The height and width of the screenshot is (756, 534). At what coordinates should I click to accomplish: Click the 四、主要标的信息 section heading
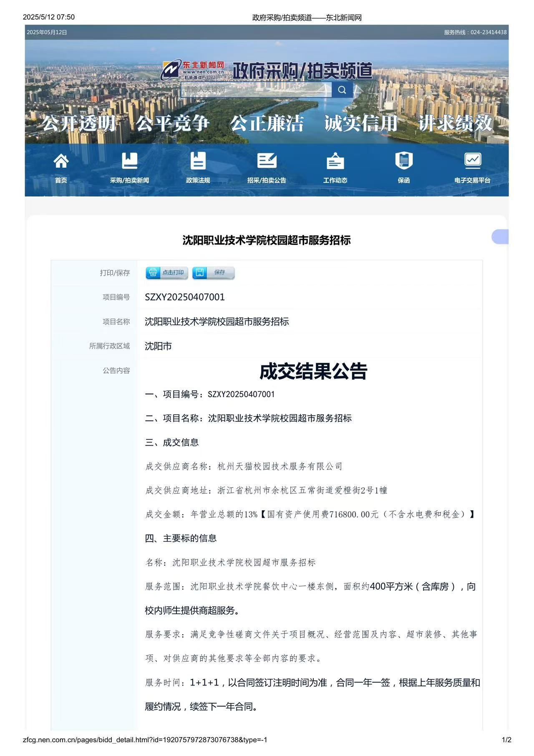click(181, 538)
